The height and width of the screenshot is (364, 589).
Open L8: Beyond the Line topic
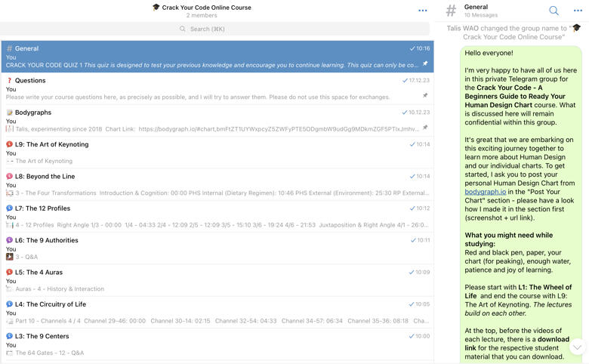point(217,184)
